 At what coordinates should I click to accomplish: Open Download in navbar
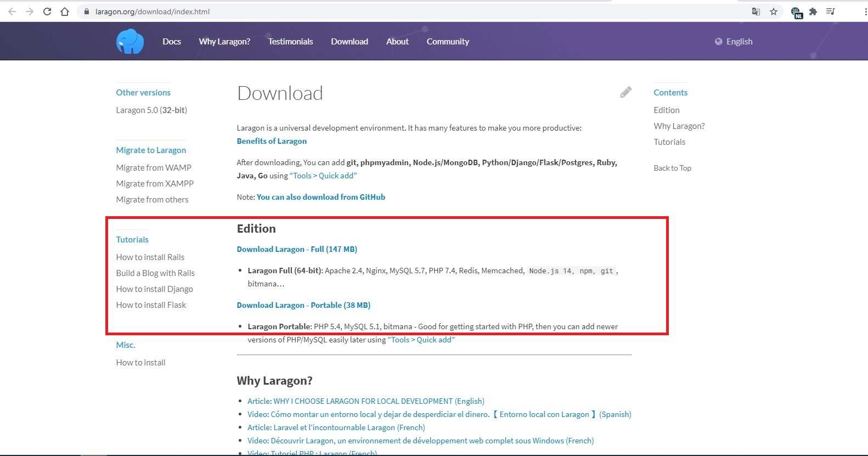click(350, 42)
